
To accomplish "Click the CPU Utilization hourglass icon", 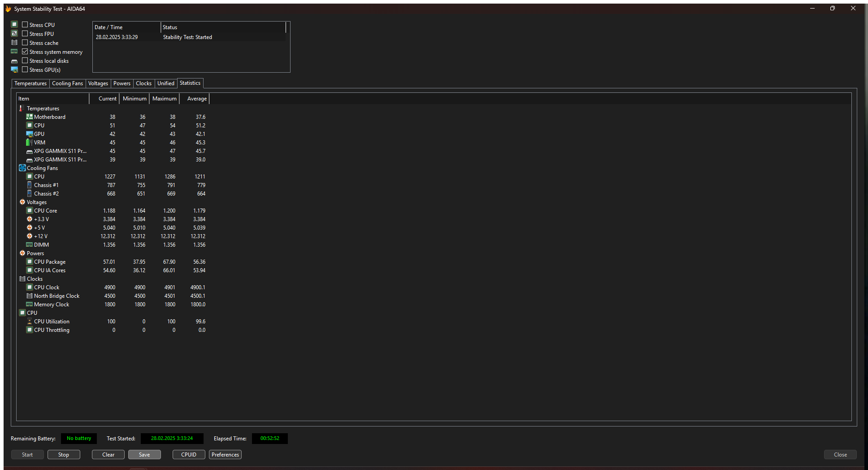I will [30, 321].
